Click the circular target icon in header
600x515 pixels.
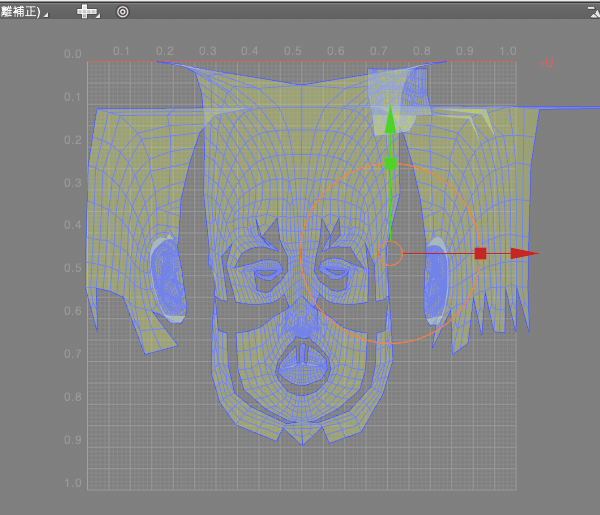coord(123,11)
